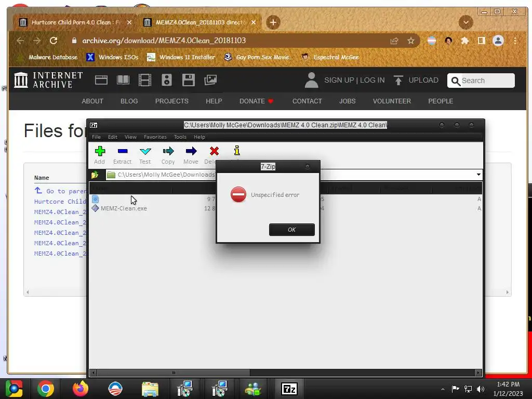
Task: Open a new browser tab
Action: [x=273, y=22]
